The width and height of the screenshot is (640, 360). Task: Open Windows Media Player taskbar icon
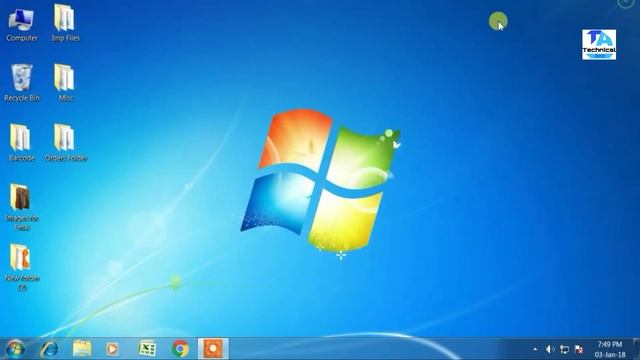pyautogui.click(x=112, y=349)
